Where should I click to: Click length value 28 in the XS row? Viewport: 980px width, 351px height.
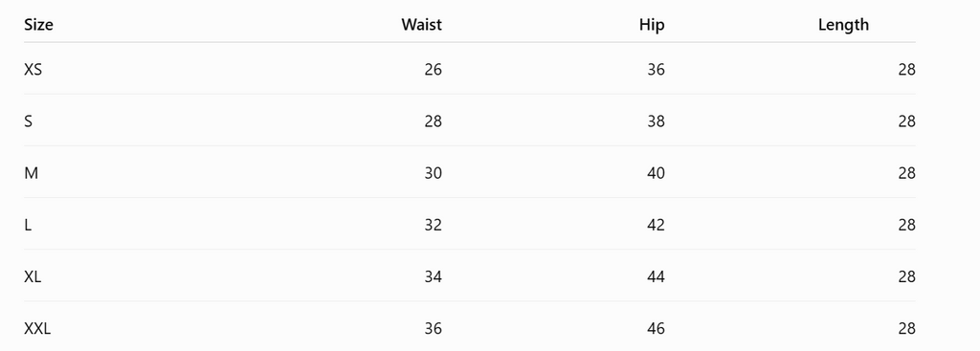907,69
